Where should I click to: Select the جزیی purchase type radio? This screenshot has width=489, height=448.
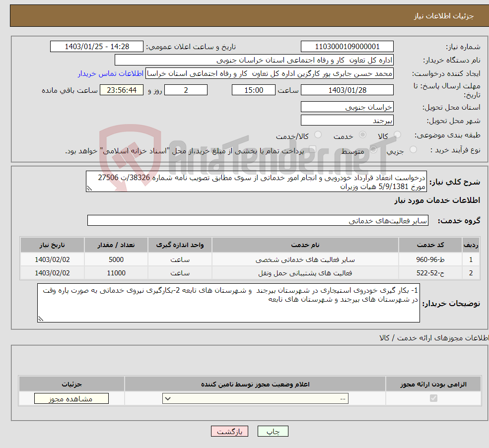pos(413,150)
